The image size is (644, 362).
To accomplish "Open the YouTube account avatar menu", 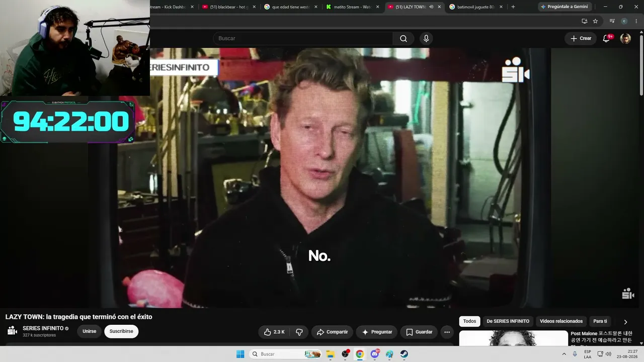I will [x=625, y=39].
